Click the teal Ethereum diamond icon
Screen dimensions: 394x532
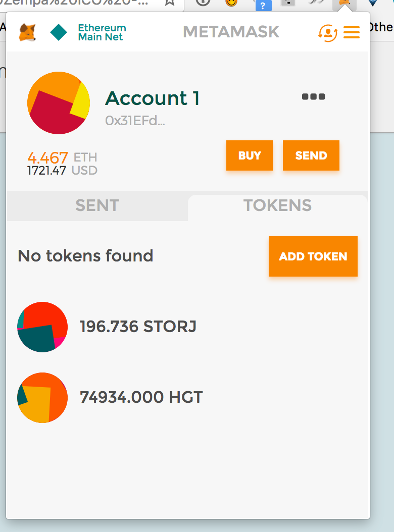pos(59,32)
